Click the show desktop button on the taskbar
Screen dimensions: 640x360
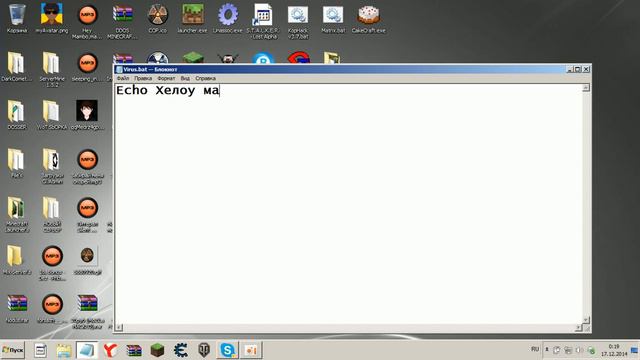634,350
